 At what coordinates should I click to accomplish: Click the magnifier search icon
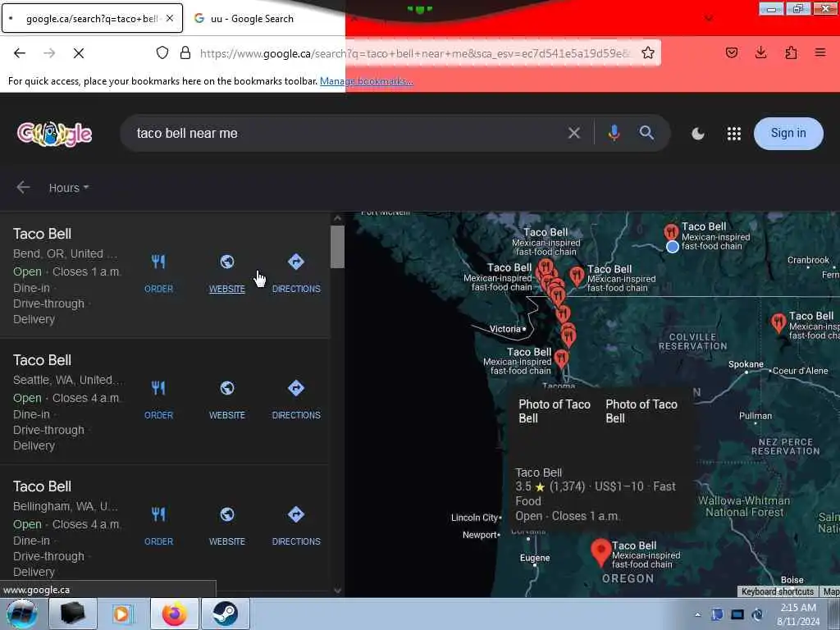[x=646, y=133]
